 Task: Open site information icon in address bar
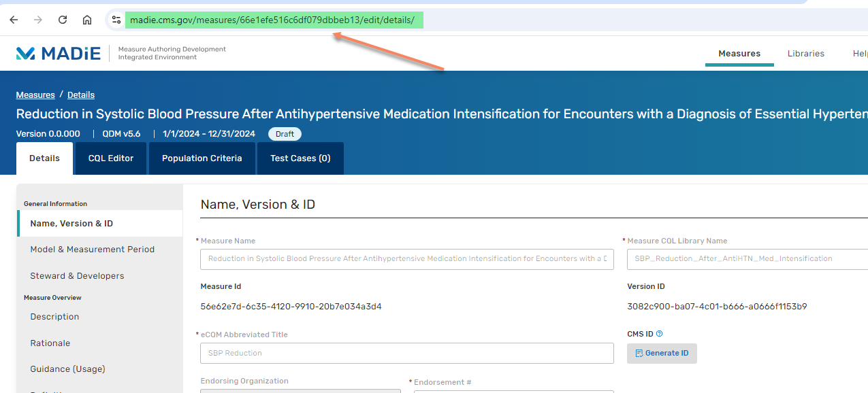coord(116,20)
